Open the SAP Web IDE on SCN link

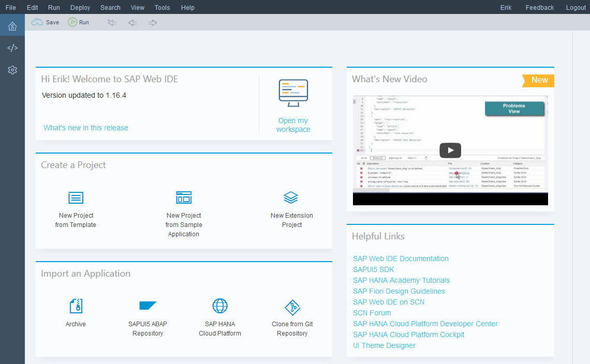tap(389, 302)
